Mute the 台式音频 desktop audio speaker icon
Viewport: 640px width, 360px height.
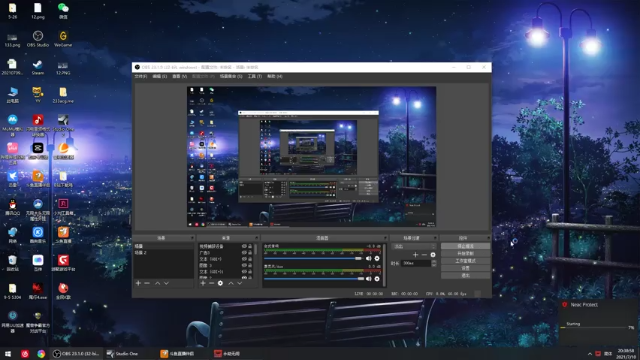[369, 258]
